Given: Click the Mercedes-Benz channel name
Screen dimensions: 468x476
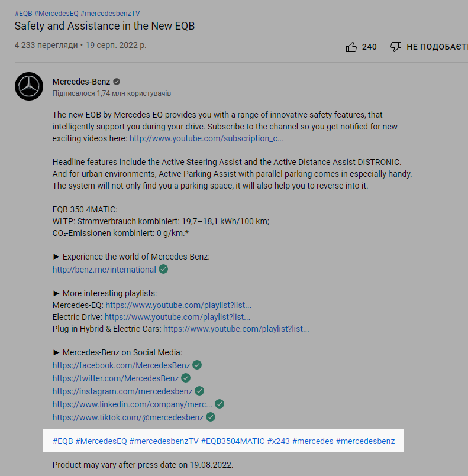Looking at the screenshot, I should [81, 82].
